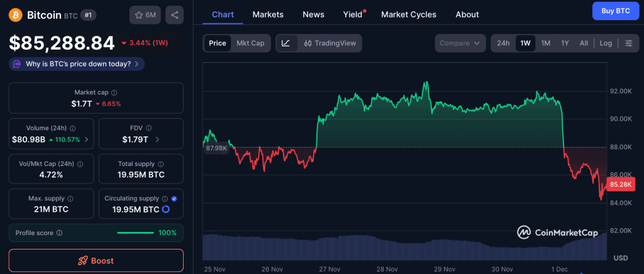Toggle the Log scale option
This screenshot has height=274, width=644.
tap(606, 43)
